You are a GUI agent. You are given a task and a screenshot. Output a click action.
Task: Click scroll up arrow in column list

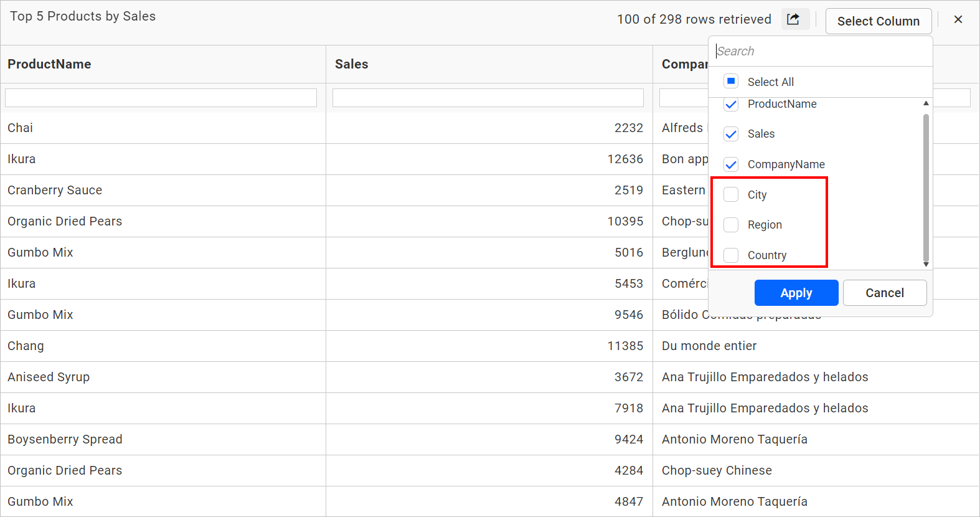click(926, 103)
